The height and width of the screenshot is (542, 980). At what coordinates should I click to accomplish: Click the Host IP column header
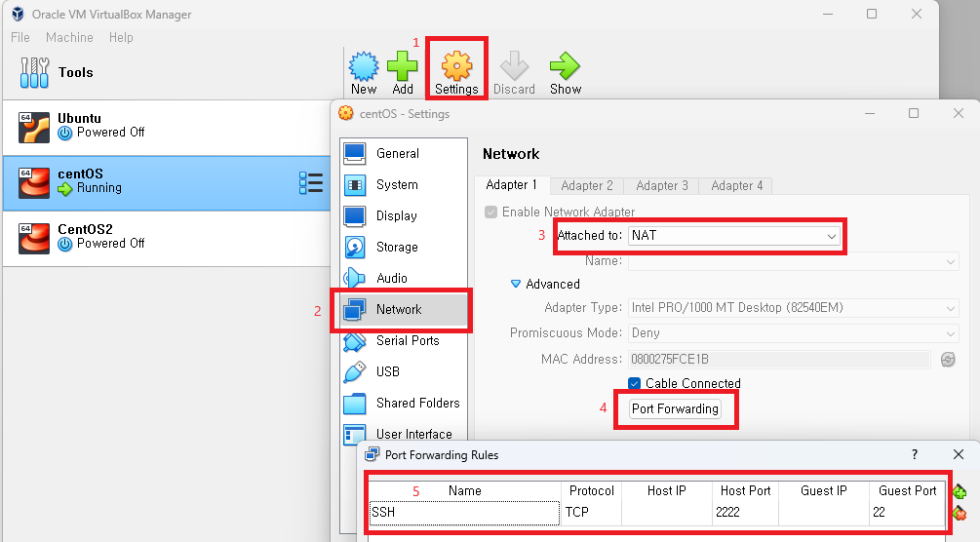point(667,490)
